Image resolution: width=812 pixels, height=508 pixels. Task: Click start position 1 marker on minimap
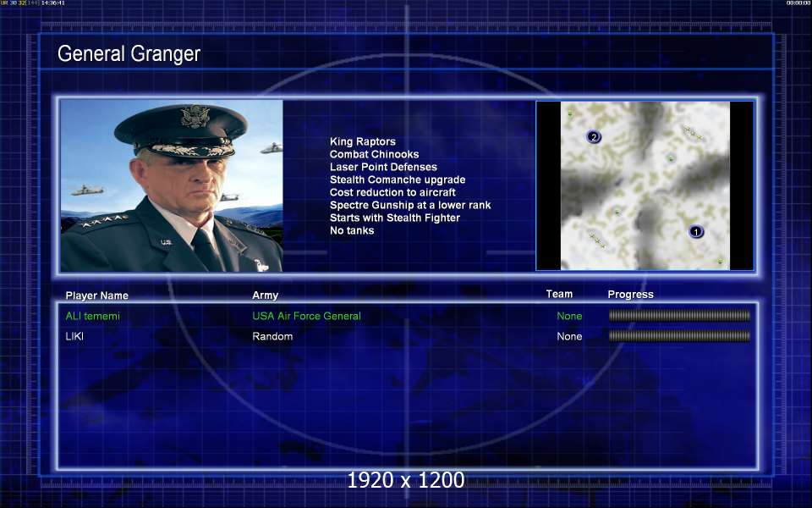[x=696, y=231]
